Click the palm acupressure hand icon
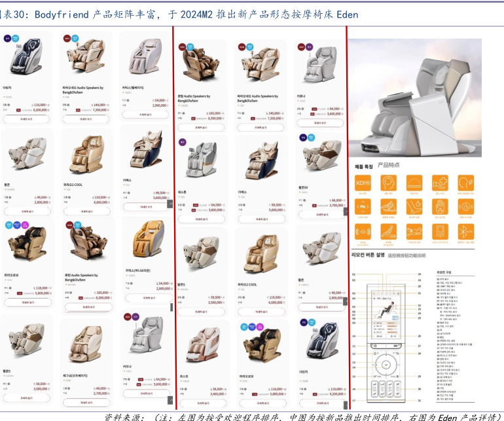 tap(440, 206)
